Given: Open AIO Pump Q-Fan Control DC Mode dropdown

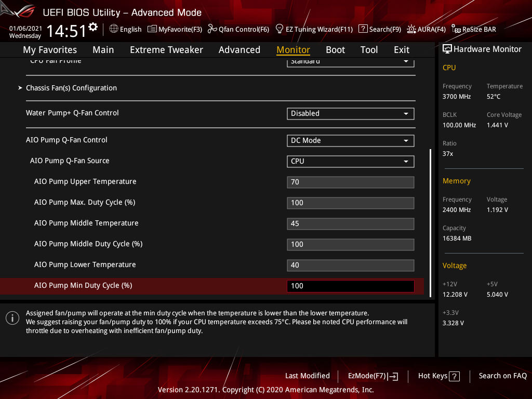Looking at the screenshot, I should tap(351, 140).
